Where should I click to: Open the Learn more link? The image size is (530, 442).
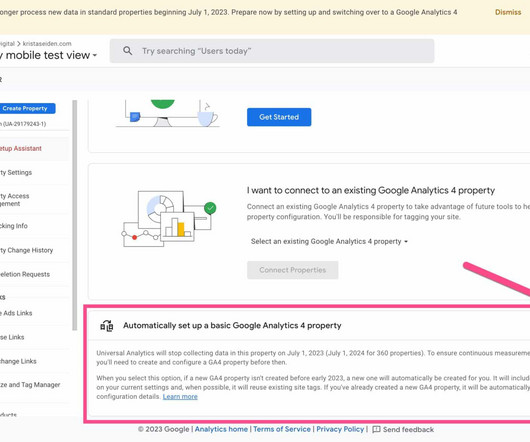pyautogui.click(x=180, y=397)
